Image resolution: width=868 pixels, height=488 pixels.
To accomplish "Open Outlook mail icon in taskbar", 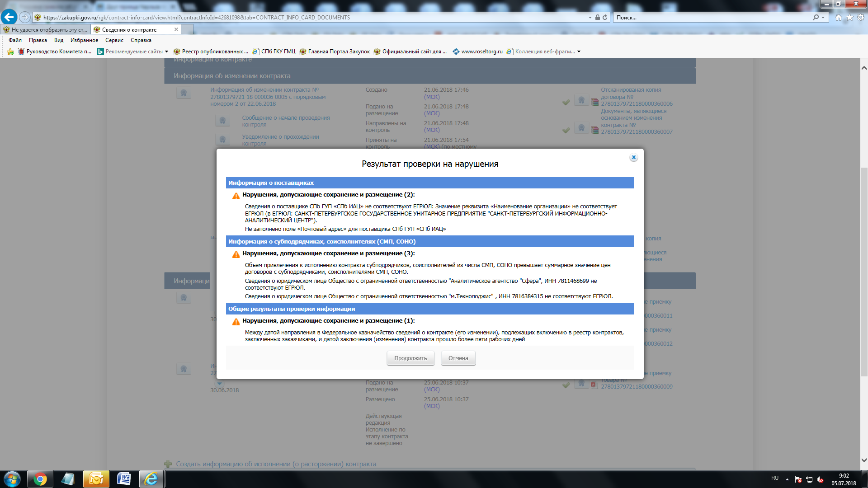I will coord(96,479).
